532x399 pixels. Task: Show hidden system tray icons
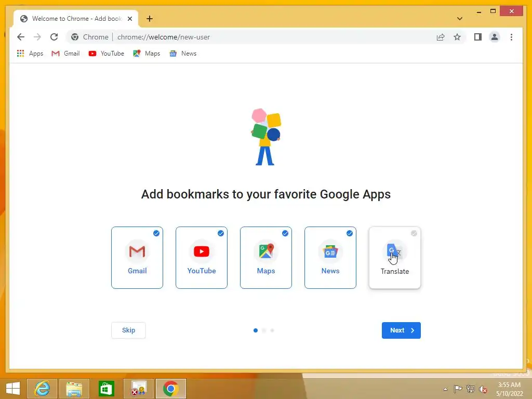445,389
